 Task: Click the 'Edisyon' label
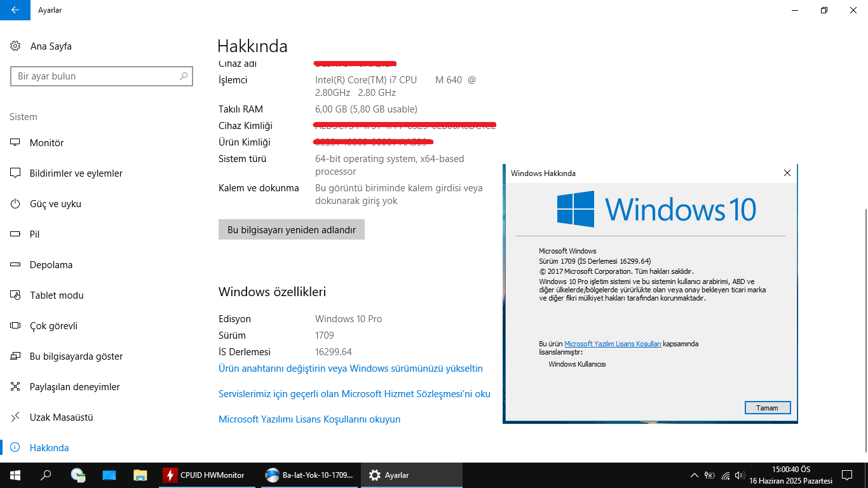coord(235,319)
